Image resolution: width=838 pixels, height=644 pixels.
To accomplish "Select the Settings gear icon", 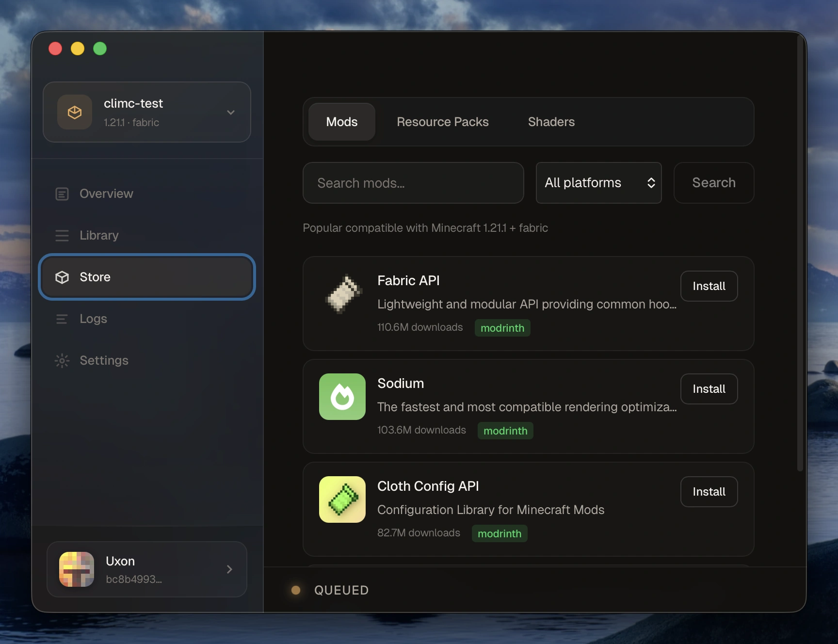I will tap(62, 360).
